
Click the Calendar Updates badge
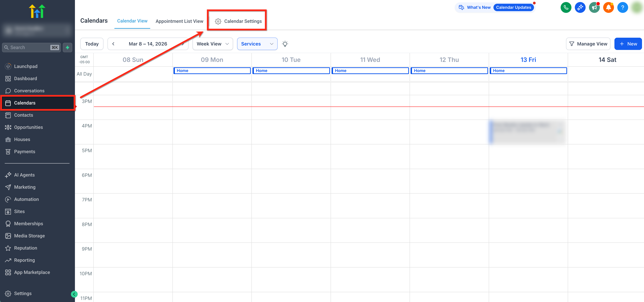coord(514,7)
